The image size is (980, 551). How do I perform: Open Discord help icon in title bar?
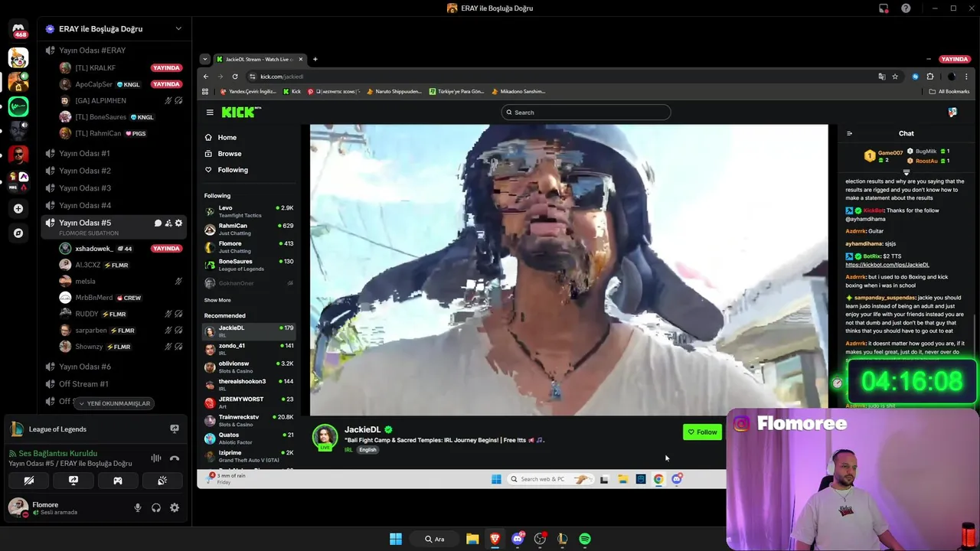tap(906, 8)
